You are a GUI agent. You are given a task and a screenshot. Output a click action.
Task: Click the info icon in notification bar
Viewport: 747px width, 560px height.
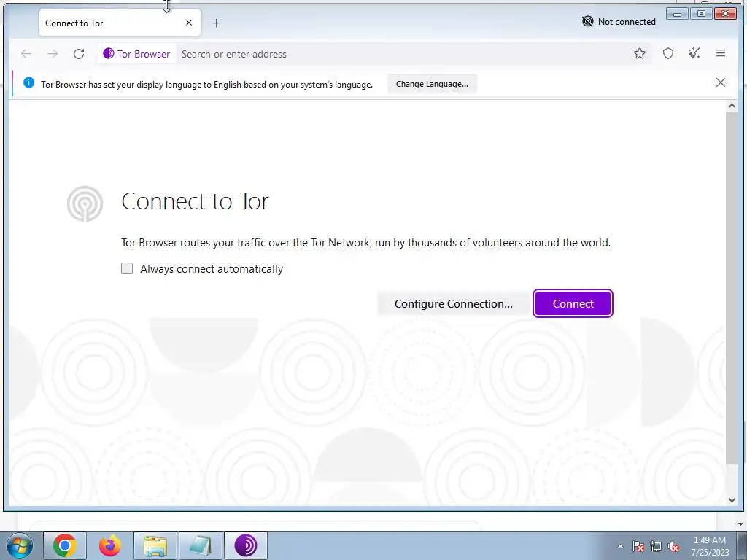tap(28, 83)
